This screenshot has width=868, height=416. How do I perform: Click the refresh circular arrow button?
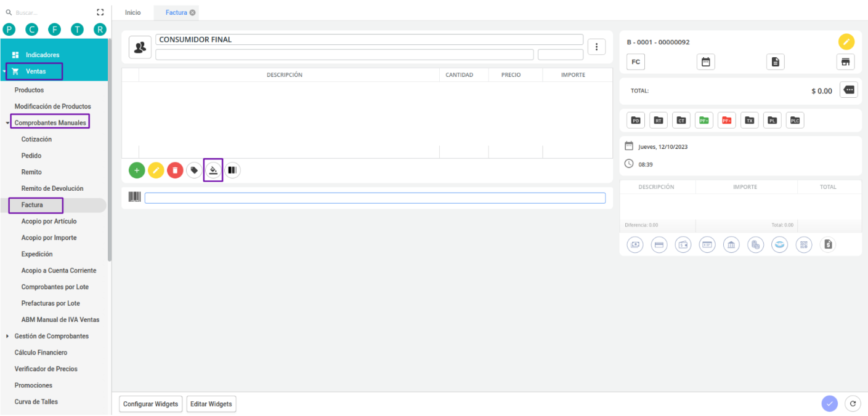[x=853, y=404]
